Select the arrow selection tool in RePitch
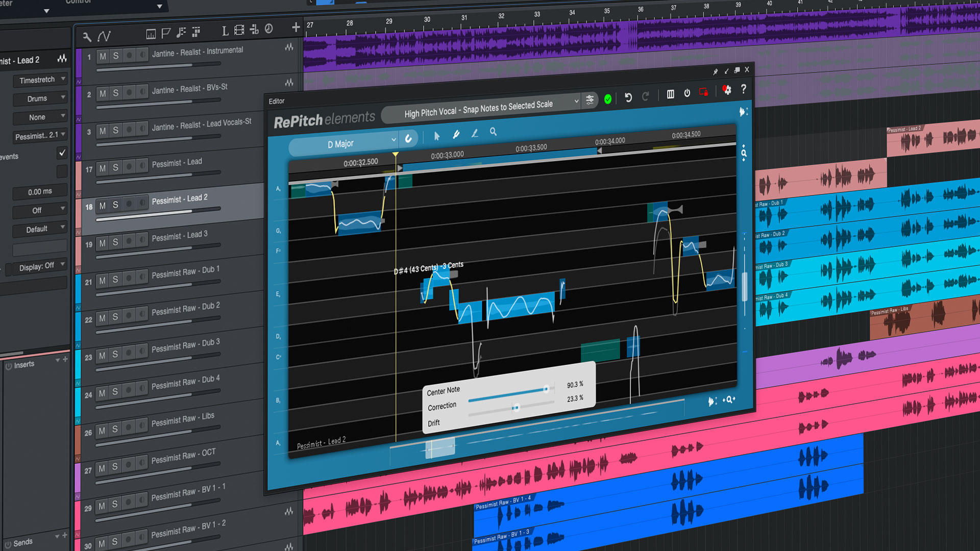The width and height of the screenshot is (980, 551). 436,135
